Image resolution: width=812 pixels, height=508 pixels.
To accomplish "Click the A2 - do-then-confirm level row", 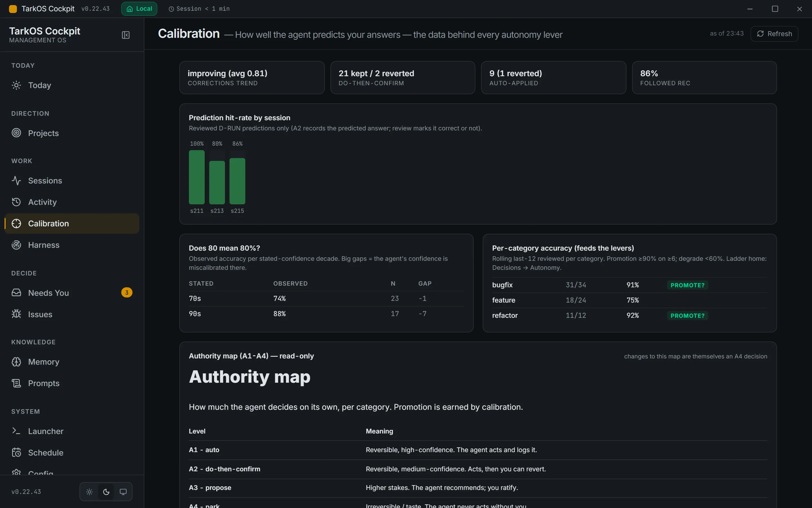I will 478,469.
